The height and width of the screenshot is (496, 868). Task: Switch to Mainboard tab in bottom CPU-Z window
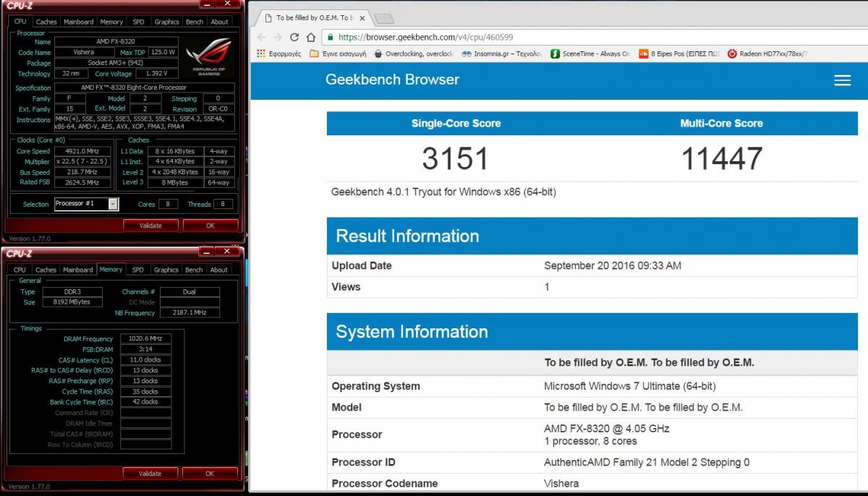(x=78, y=270)
